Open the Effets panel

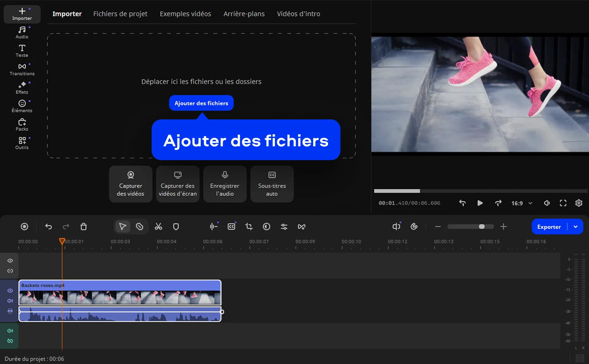[x=22, y=88]
